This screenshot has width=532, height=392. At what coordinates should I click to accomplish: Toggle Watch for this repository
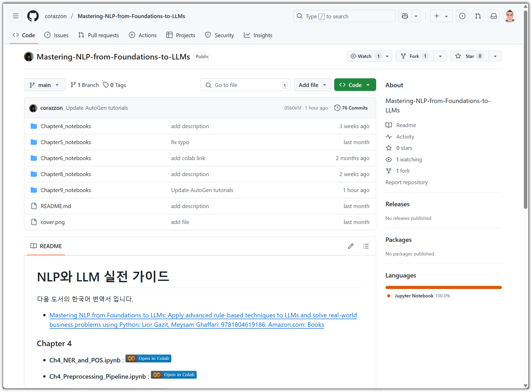click(x=364, y=56)
